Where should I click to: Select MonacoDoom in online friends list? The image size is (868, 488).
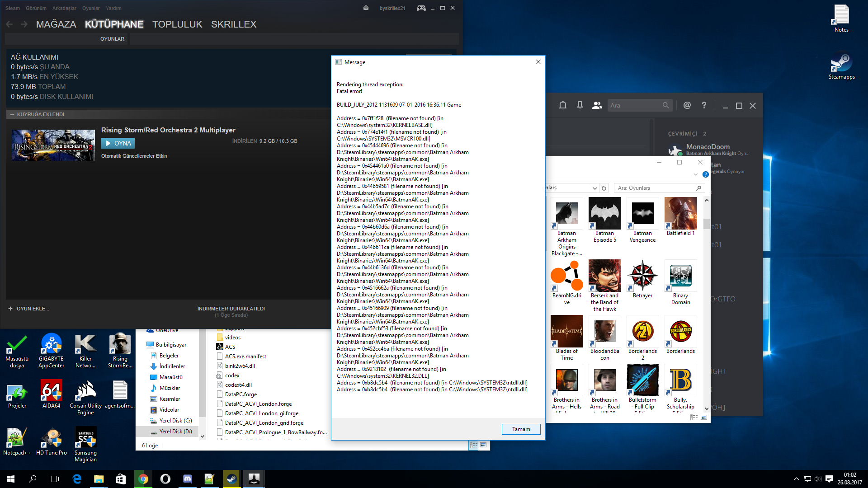tap(708, 150)
